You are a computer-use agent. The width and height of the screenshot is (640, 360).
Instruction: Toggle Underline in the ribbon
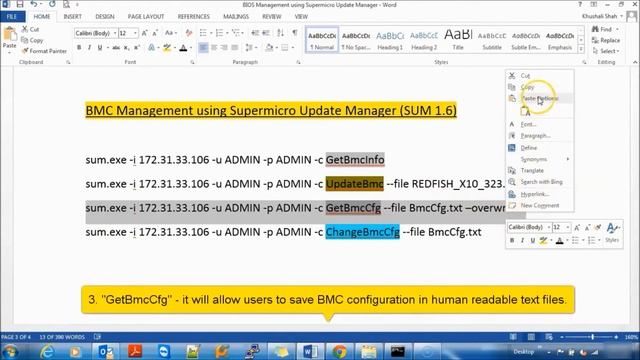(x=100, y=48)
